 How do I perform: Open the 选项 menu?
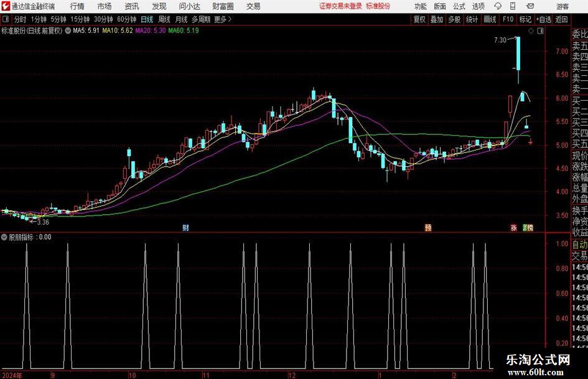tap(478, 6)
